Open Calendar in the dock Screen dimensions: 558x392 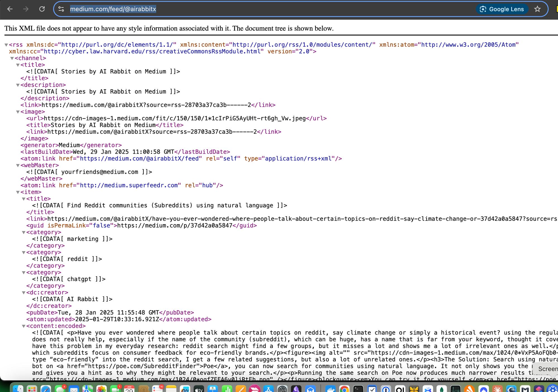[129, 389]
